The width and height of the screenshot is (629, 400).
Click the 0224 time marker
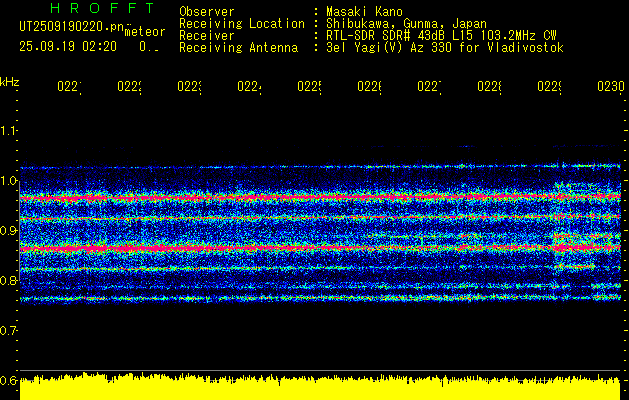pos(250,87)
